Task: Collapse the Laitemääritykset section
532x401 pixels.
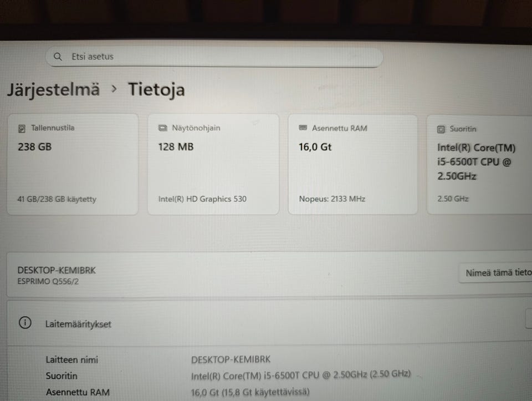Action: click(269, 323)
